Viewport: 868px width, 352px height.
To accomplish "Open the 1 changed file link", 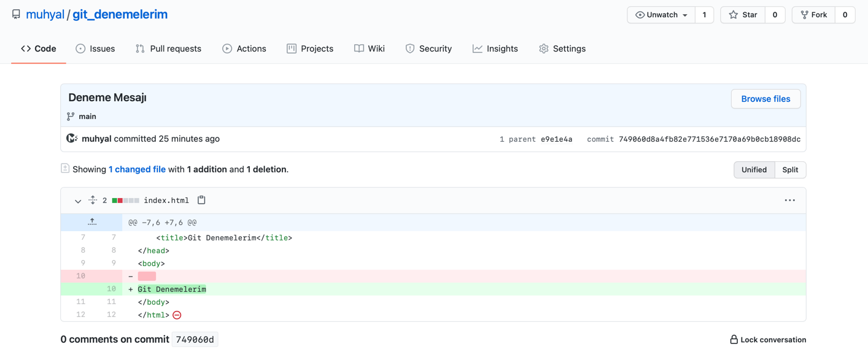I will coord(137,169).
